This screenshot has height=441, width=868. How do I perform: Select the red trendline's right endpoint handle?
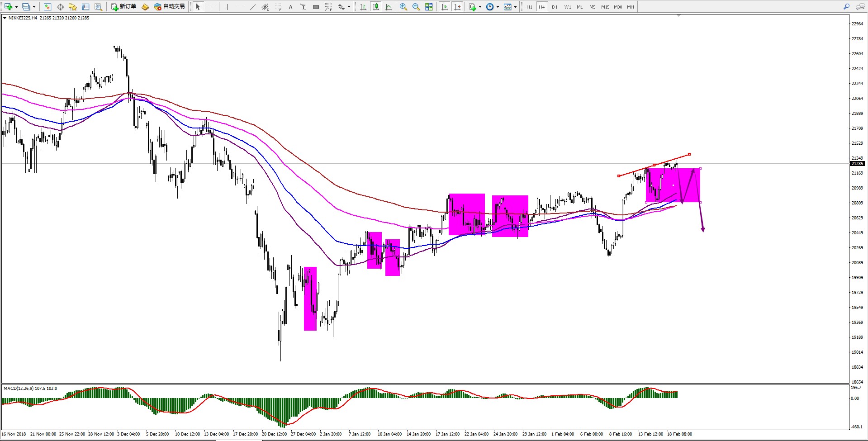coord(689,154)
